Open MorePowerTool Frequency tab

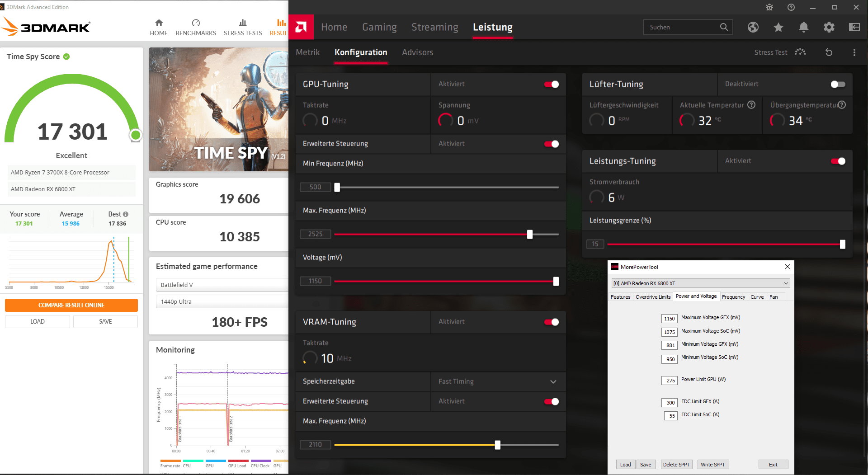click(x=733, y=297)
